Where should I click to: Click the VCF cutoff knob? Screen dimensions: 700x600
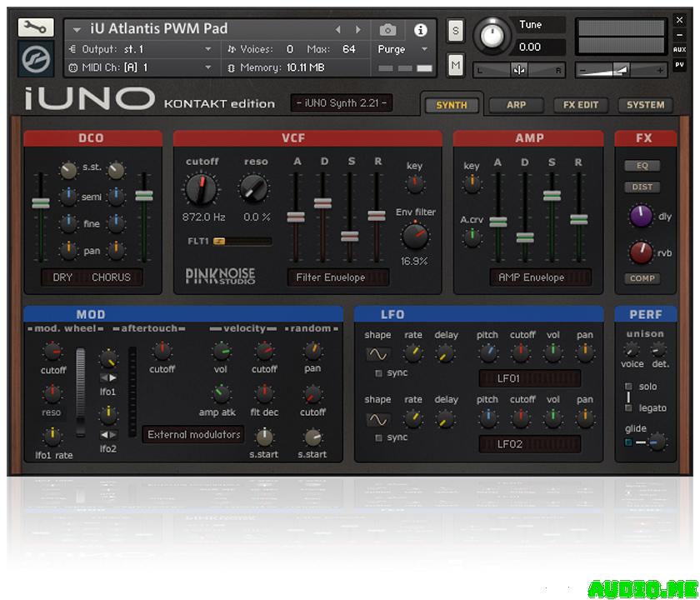pos(202,189)
